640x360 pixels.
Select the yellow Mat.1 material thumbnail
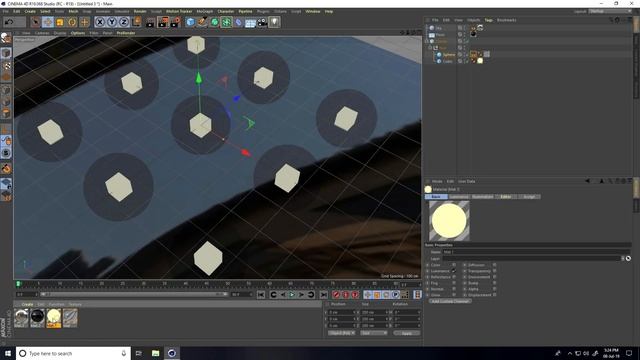point(53,318)
